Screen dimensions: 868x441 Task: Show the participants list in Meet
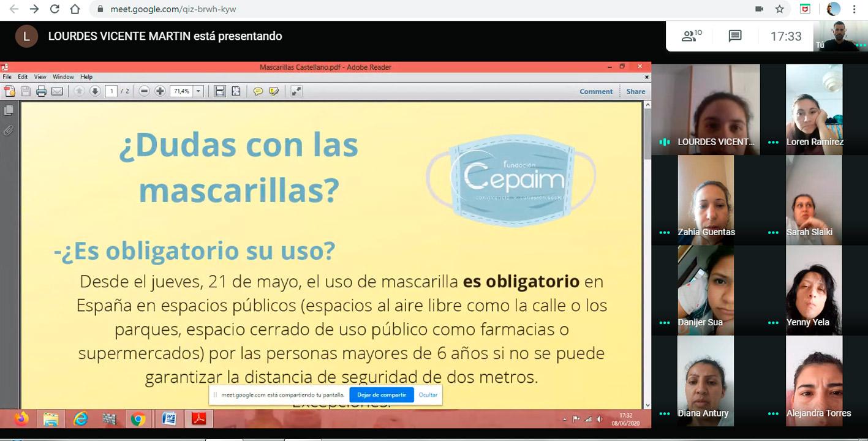[692, 36]
